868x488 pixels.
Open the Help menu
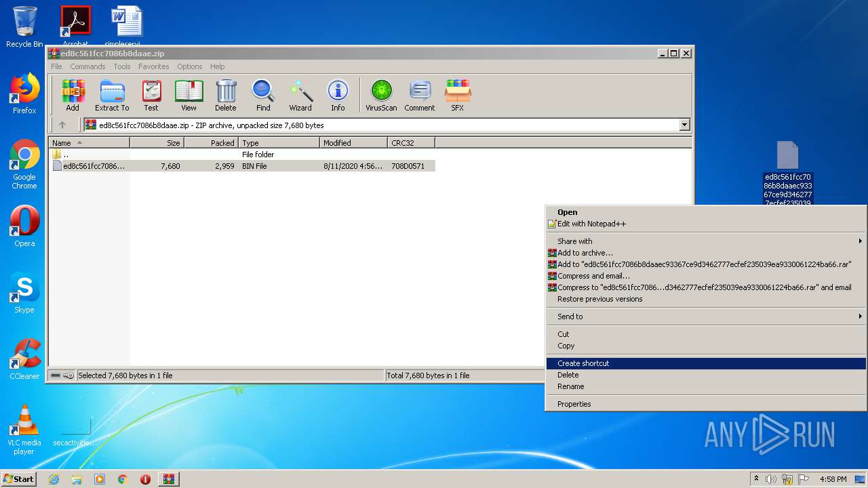[217, 66]
